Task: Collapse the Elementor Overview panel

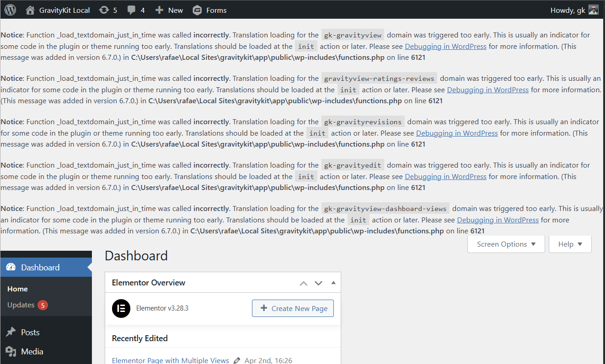Action: click(333, 283)
